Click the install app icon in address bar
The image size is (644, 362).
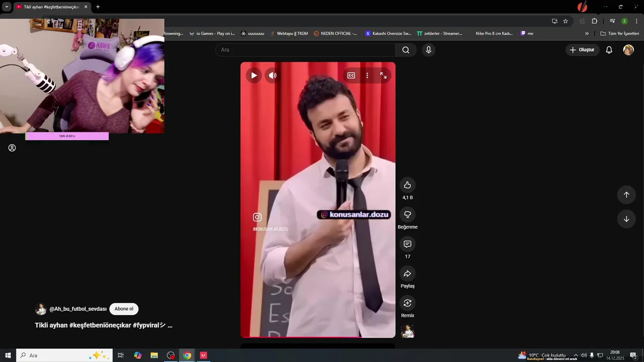tap(554, 21)
